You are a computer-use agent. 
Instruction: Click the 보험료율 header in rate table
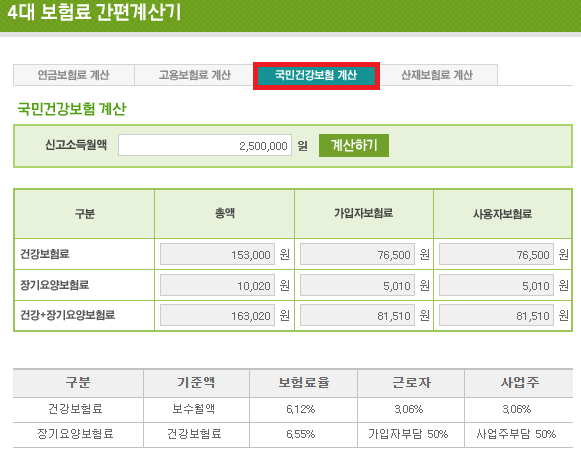coord(304,382)
